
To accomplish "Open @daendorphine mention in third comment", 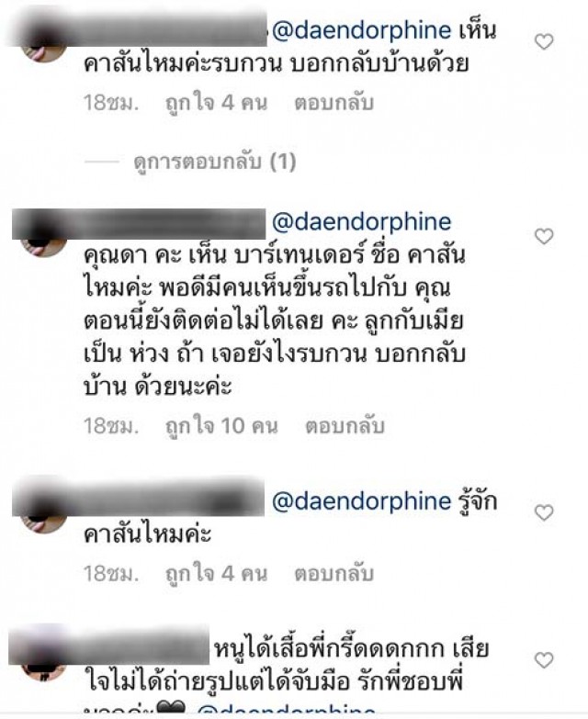I will (x=361, y=501).
